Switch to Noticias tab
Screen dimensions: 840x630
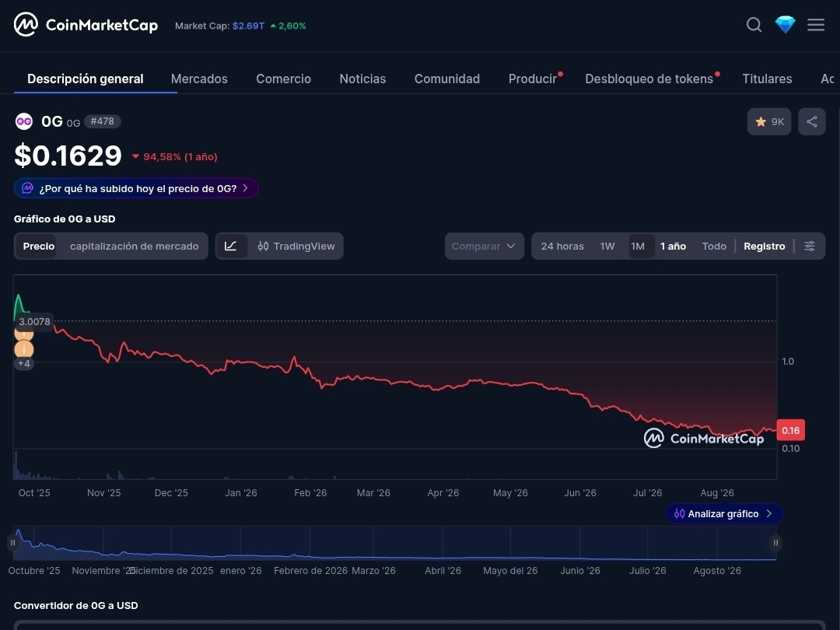[x=362, y=79]
